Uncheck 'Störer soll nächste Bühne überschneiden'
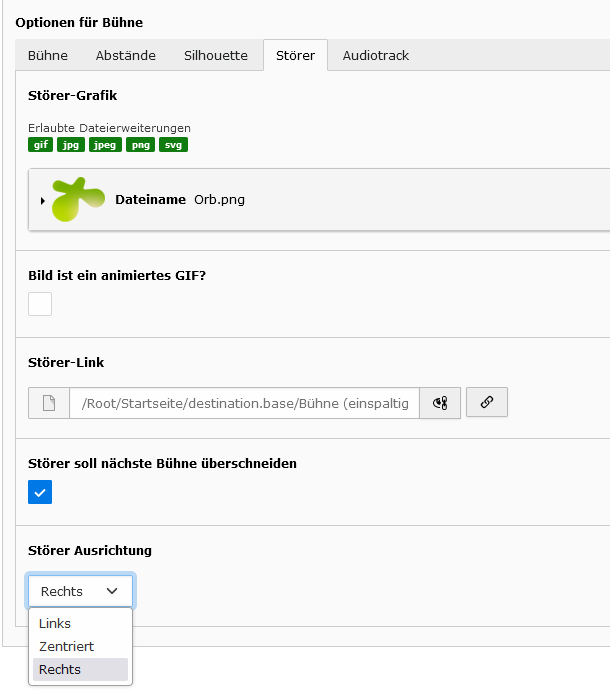Image resolution: width=610 pixels, height=697 pixels. [x=40, y=492]
